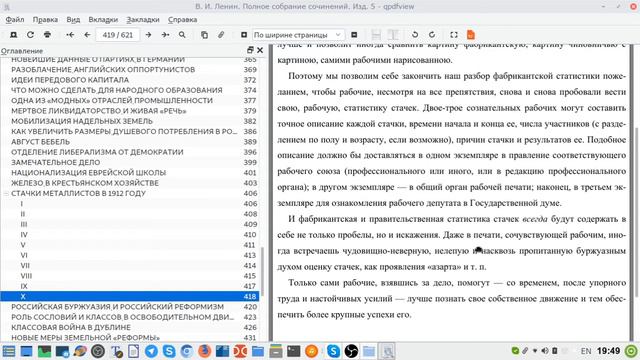The width and height of the screenshot is (640, 360).
Task: Open the Закладки menu
Action: tap(143, 20)
